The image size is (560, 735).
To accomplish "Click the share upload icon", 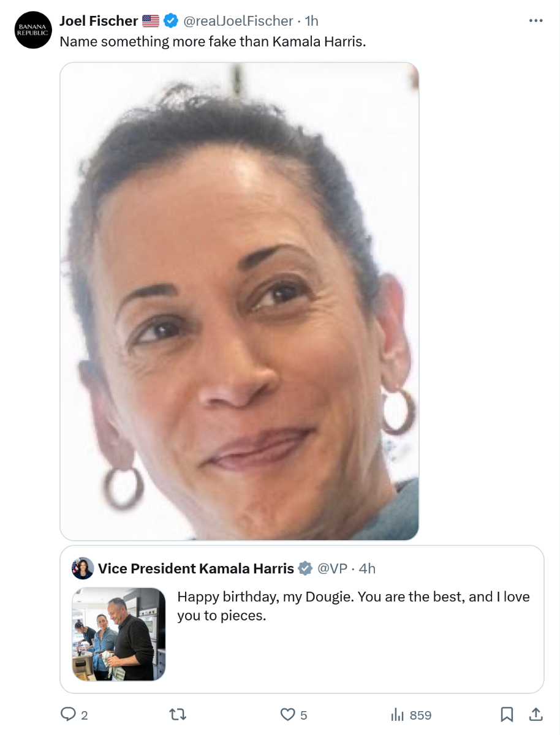I will (x=535, y=714).
